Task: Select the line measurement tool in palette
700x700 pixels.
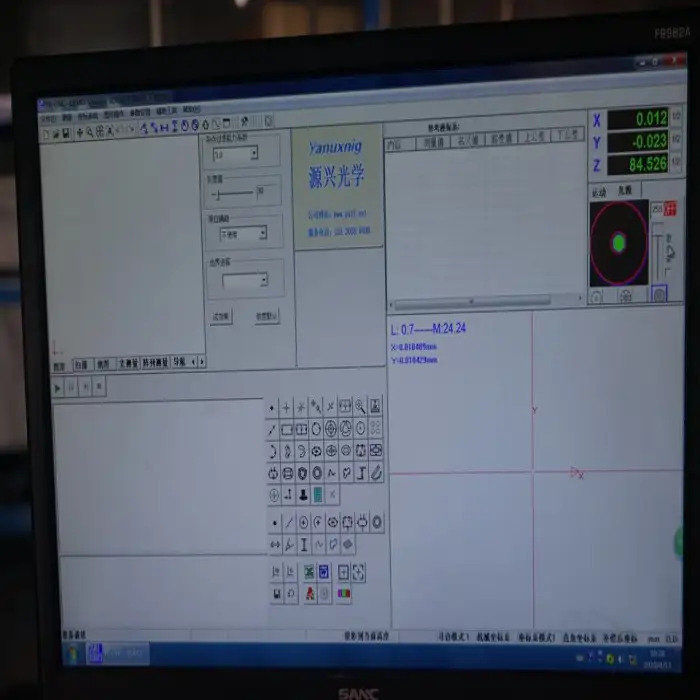Action: (x=273, y=429)
